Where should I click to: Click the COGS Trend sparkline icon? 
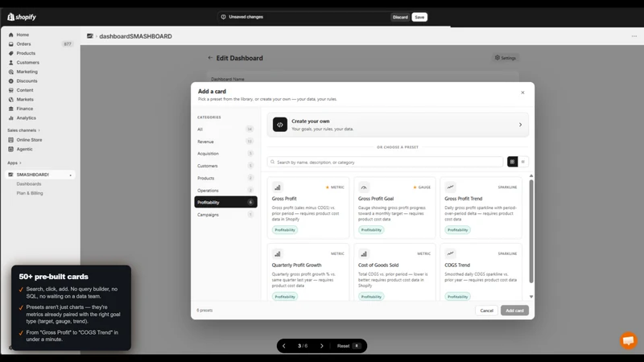(451, 254)
